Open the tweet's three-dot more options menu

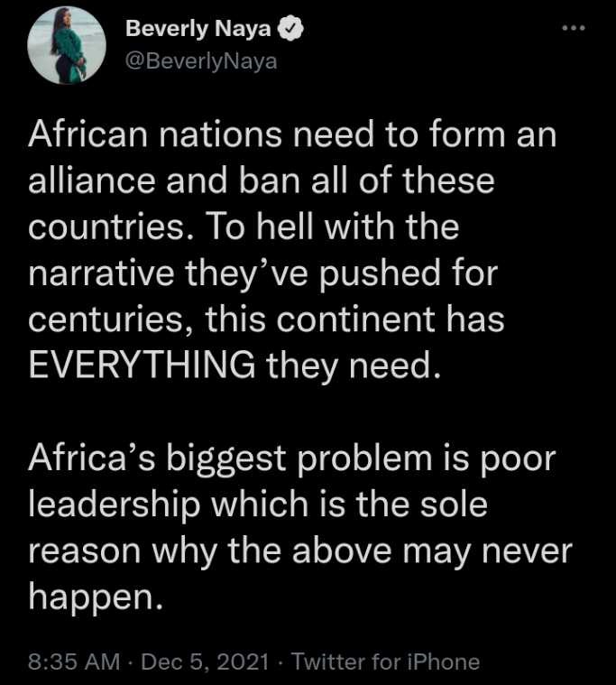(573, 28)
